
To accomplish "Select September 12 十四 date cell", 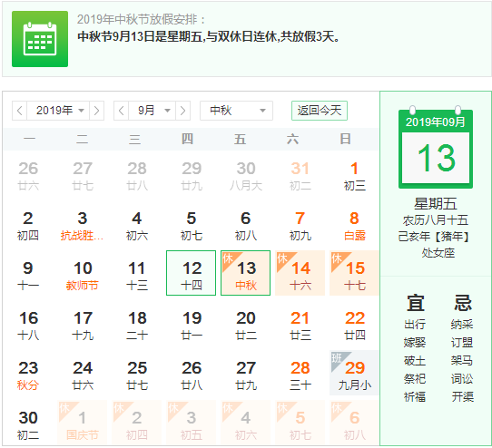I will pos(192,273).
